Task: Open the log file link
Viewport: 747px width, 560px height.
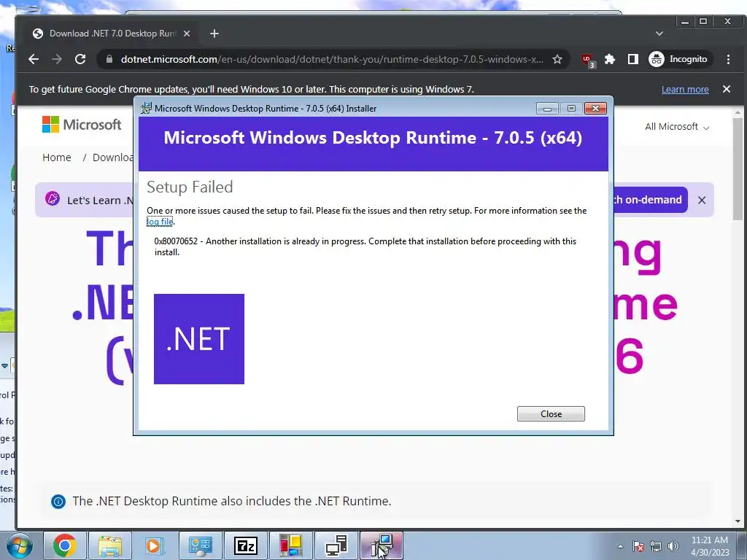Action: click(x=160, y=222)
